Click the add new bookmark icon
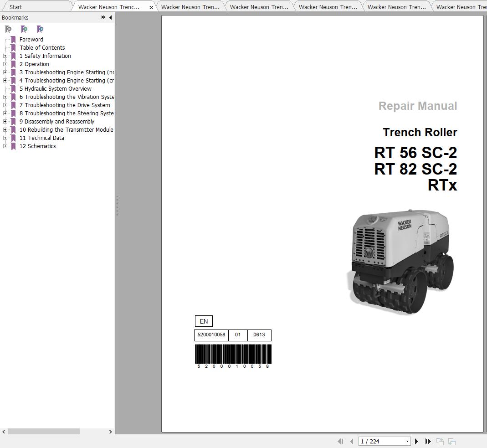 24,29
